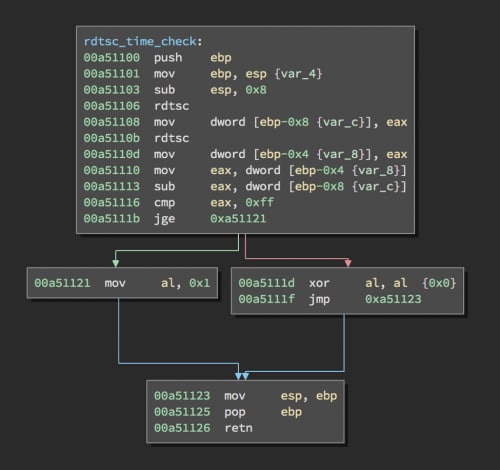Click the red false-branch arrowhead
The image size is (500, 470).
coord(348,263)
